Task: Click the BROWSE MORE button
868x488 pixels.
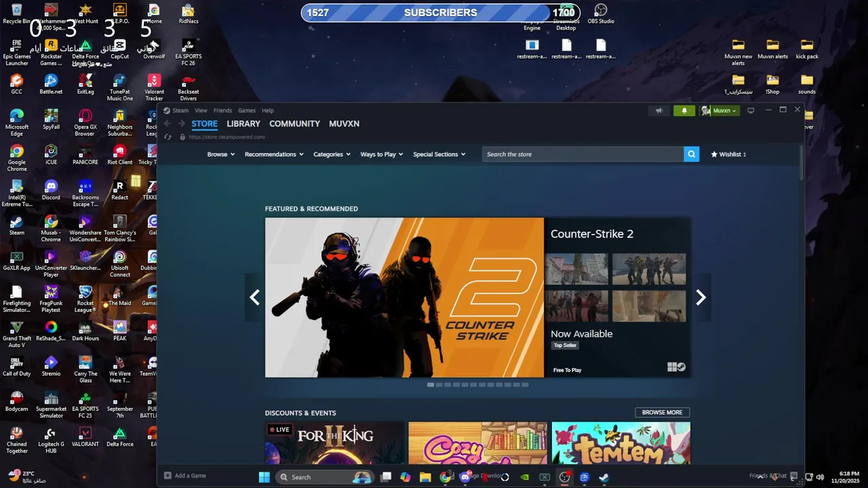Action: 662,412
